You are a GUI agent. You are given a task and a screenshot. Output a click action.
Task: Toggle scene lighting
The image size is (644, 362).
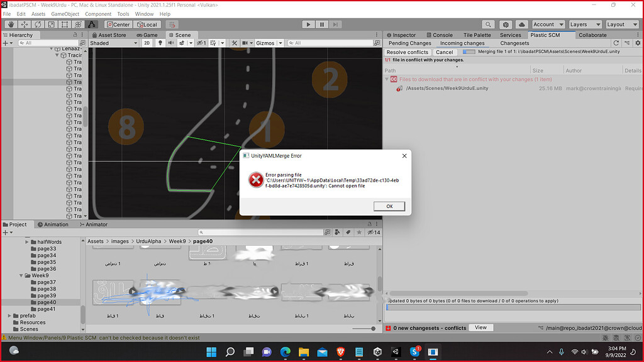pyautogui.click(x=159, y=42)
